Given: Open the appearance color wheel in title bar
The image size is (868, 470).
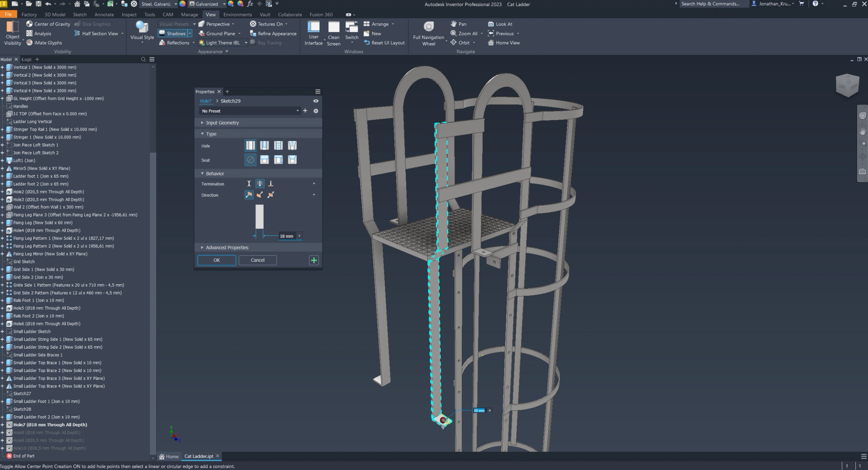Looking at the screenshot, I should pyautogui.click(x=183, y=4).
